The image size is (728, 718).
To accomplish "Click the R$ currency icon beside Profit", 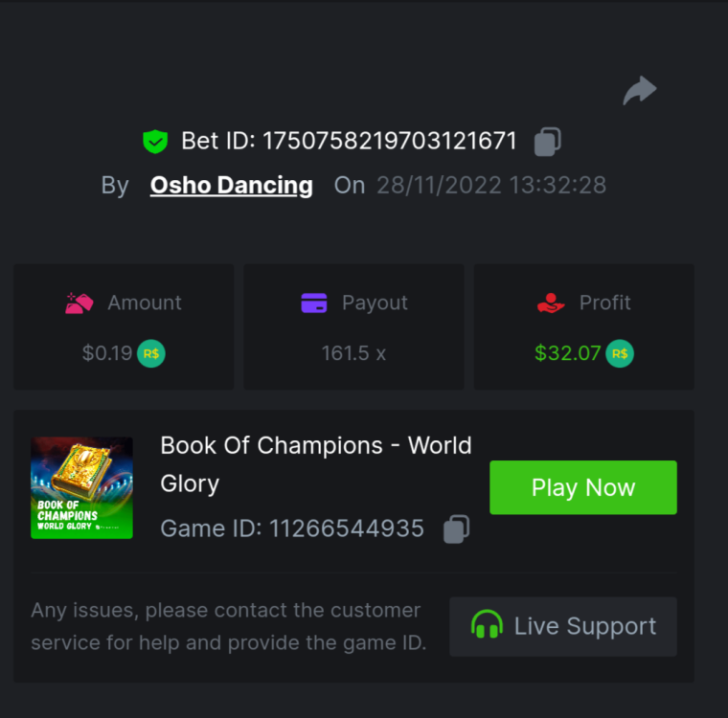I will pos(620,353).
